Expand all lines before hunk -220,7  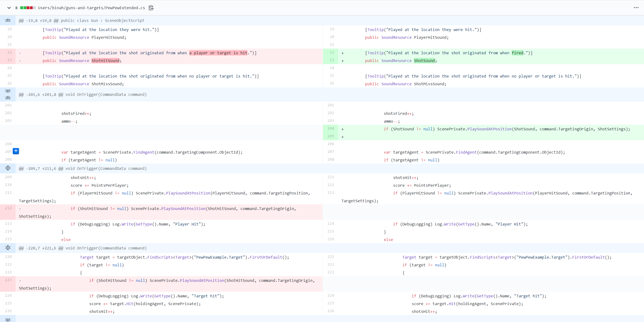pos(8,248)
